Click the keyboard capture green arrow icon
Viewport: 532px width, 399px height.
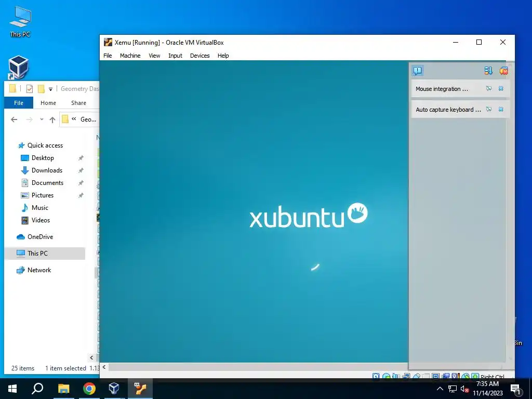475,376
